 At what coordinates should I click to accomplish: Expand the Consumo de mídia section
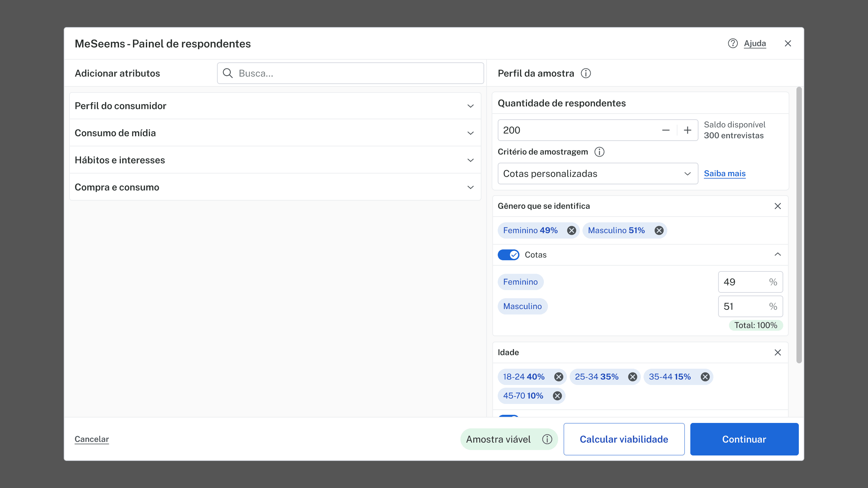coord(470,133)
